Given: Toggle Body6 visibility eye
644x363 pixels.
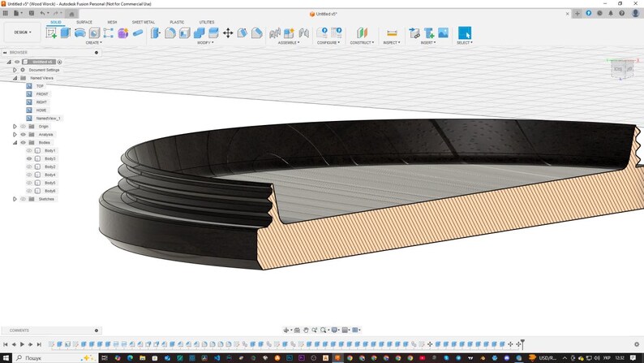Looking at the screenshot, I should [x=29, y=191].
